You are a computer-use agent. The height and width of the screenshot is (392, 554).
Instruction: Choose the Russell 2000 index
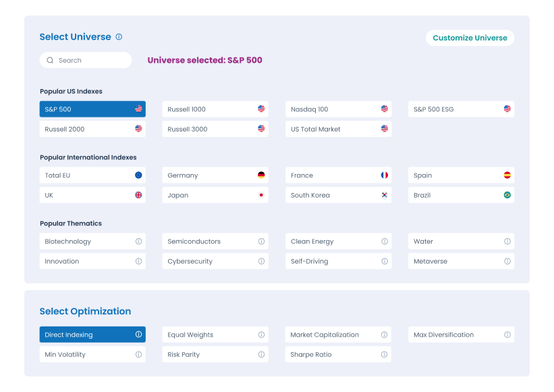(92, 129)
